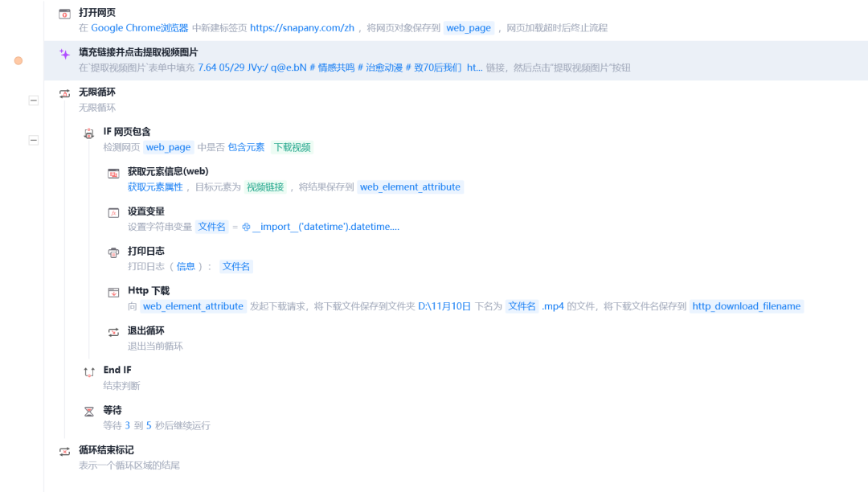868x492 pixels.
Task: Click the Http 下载 download icon
Action: (113, 292)
